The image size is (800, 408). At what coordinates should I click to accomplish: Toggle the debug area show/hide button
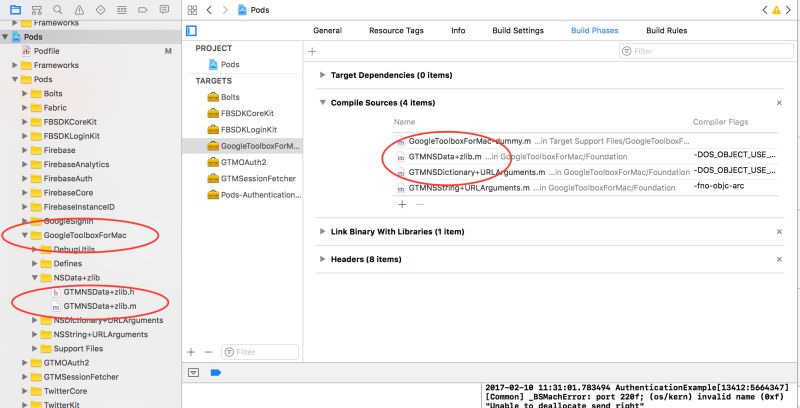click(x=193, y=372)
